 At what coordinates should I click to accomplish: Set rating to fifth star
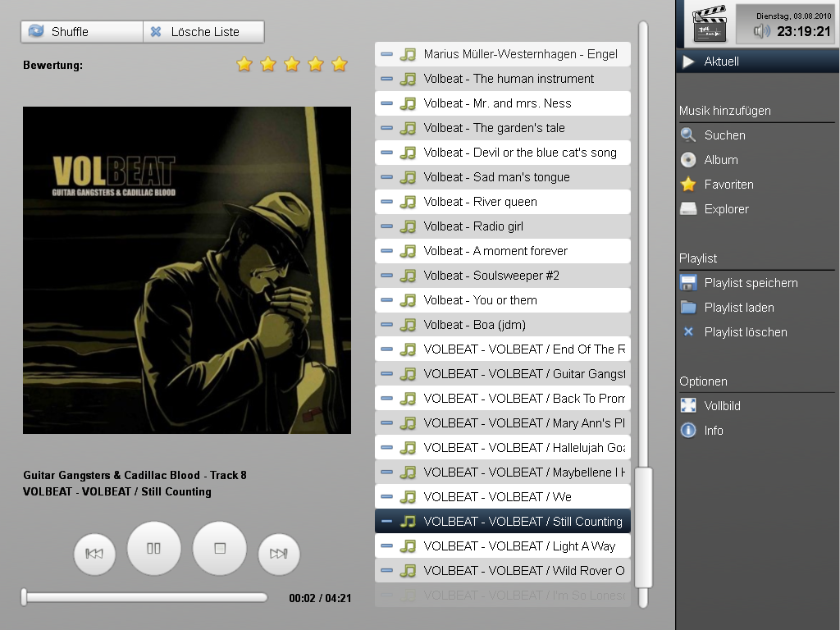point(340,64)
